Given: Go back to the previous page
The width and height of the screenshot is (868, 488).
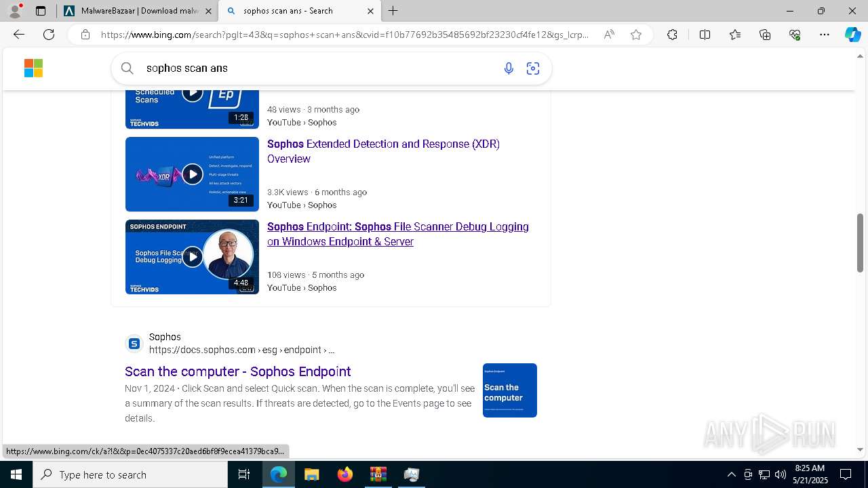Looking at the screenshot, I should [x=19, y=35].
